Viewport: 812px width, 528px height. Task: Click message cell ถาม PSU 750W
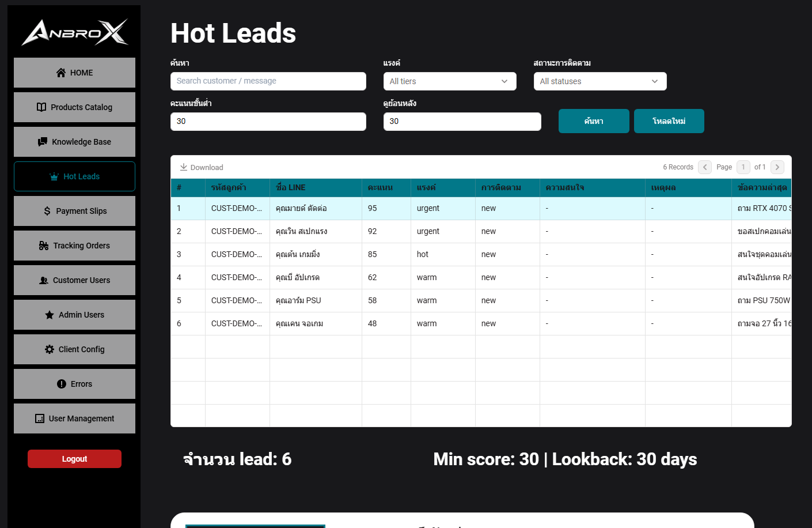point(761,301)
